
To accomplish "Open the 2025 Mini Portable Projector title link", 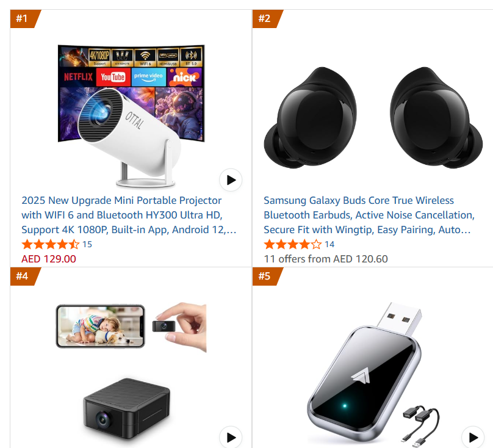I will pyautogui.click(x=129, y=215).
